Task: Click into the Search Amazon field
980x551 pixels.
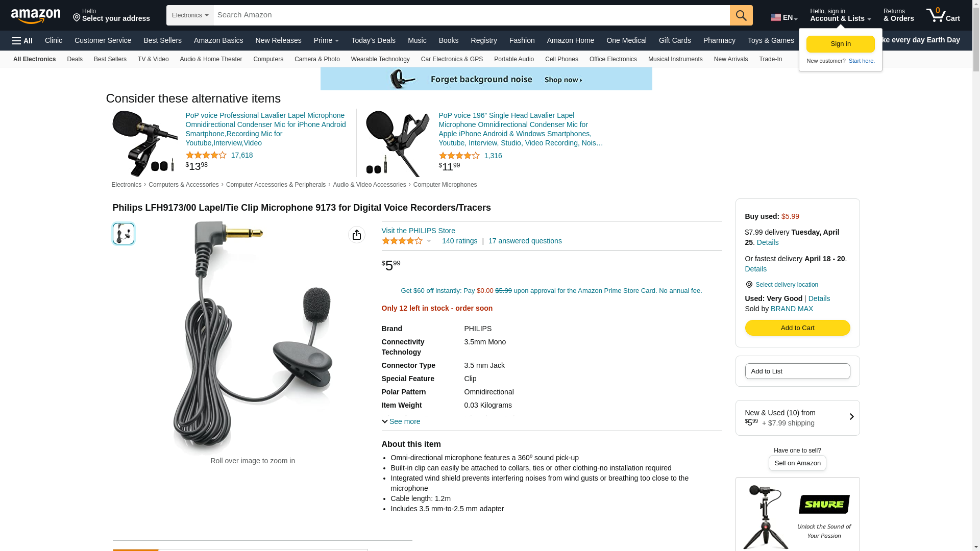Action: (x=471, y=15)
